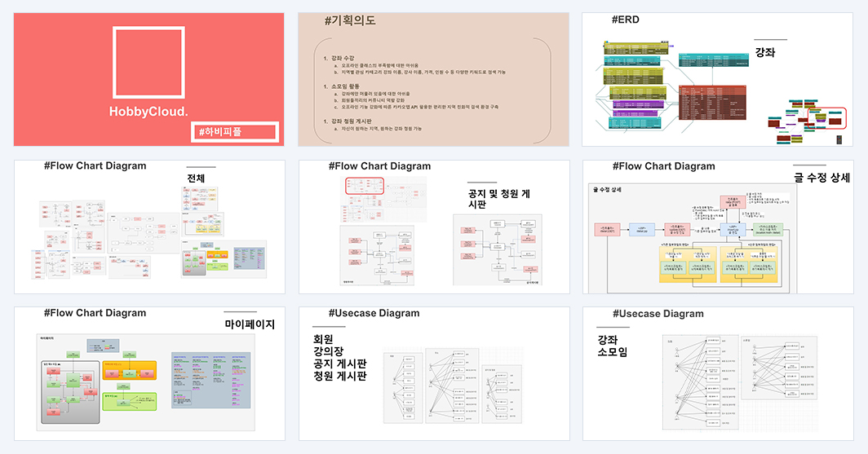Select the dark red ERD table

point(712,103)
